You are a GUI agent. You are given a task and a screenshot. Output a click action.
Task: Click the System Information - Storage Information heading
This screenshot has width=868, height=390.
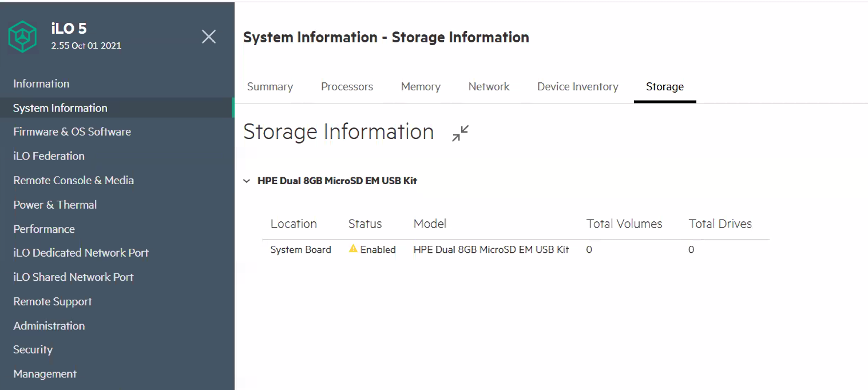386,37
